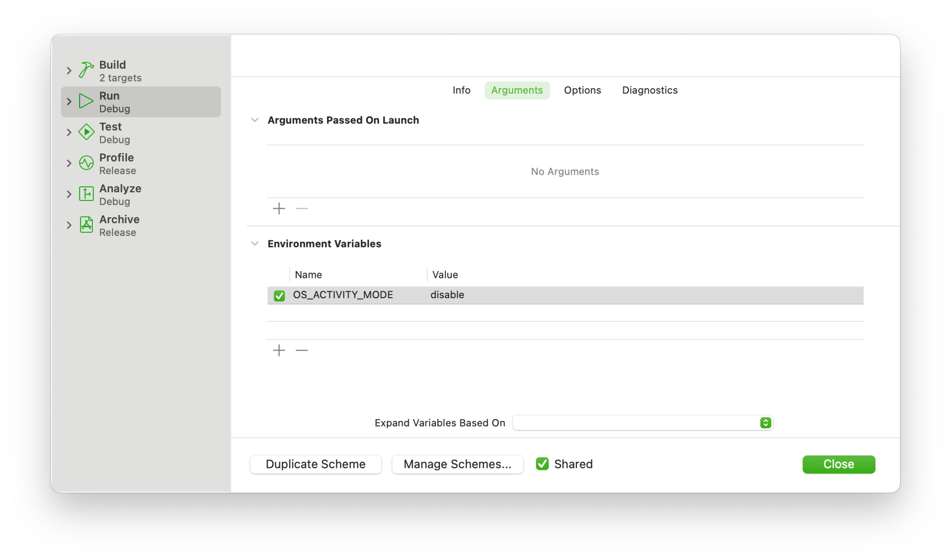951x560 pixels.
Task: Add new environment variable with plus
Action: [279, 351]
